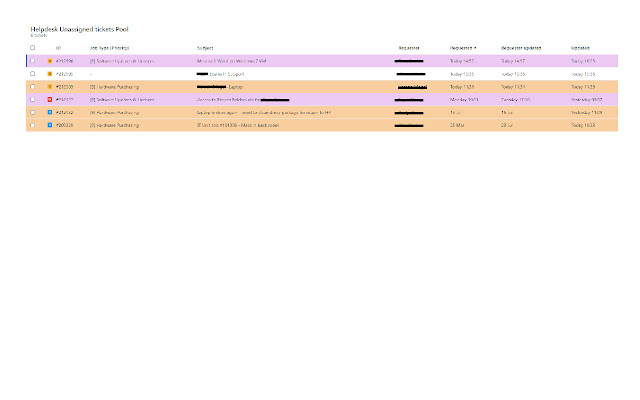The width and height of the screenshot is (640, 400).
Task: Click the Updated time on the IT Unit Job row
Action: tap(583, 125)
